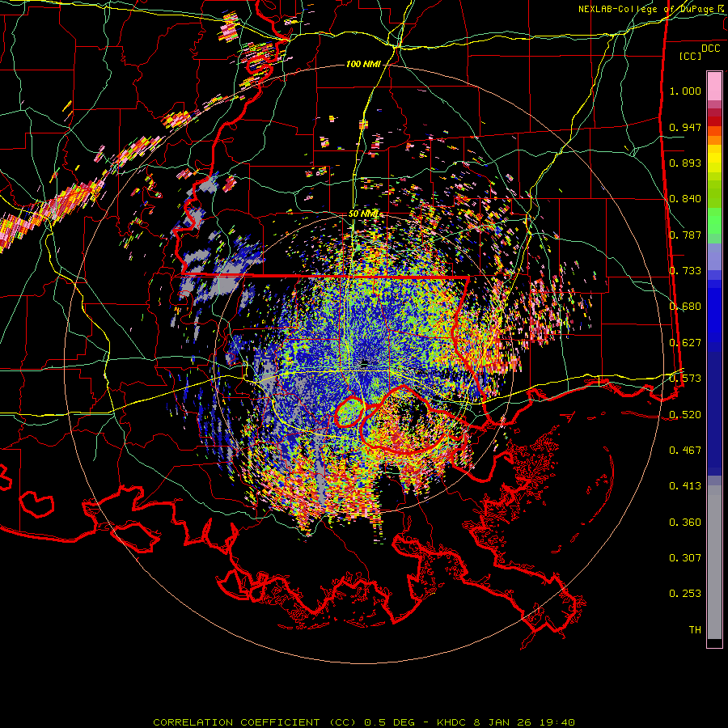Select the 0.947 legend value
This screenshot has height=728, width=728.
click(685, 127)
